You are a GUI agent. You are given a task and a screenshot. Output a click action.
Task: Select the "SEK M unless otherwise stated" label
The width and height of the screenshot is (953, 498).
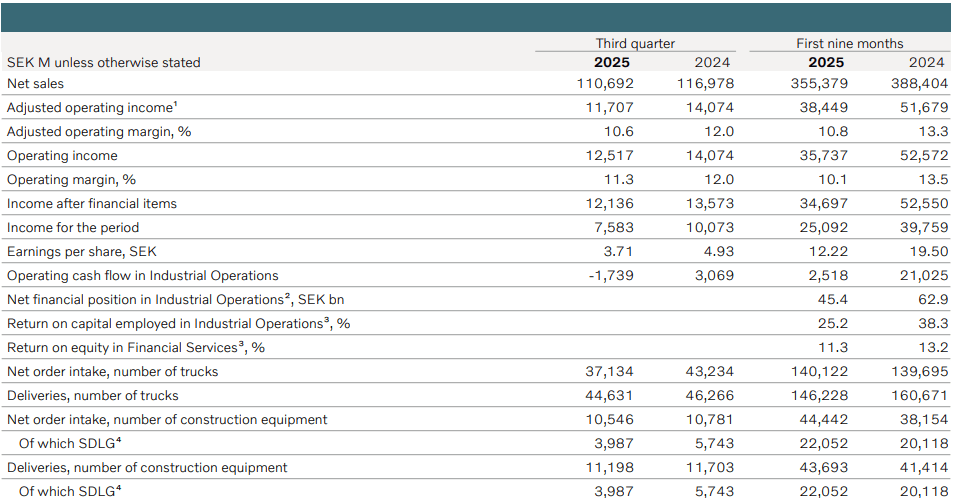pos(103,62)
